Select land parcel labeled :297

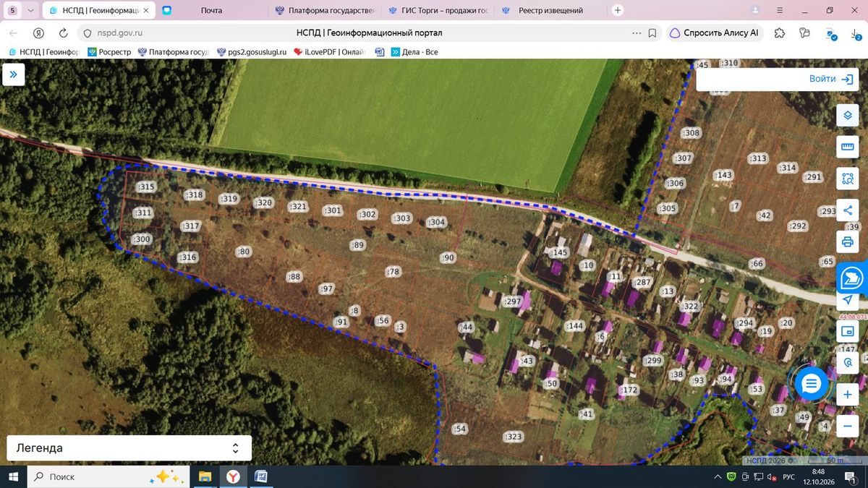pyautogui.click(x=513, y=301)
